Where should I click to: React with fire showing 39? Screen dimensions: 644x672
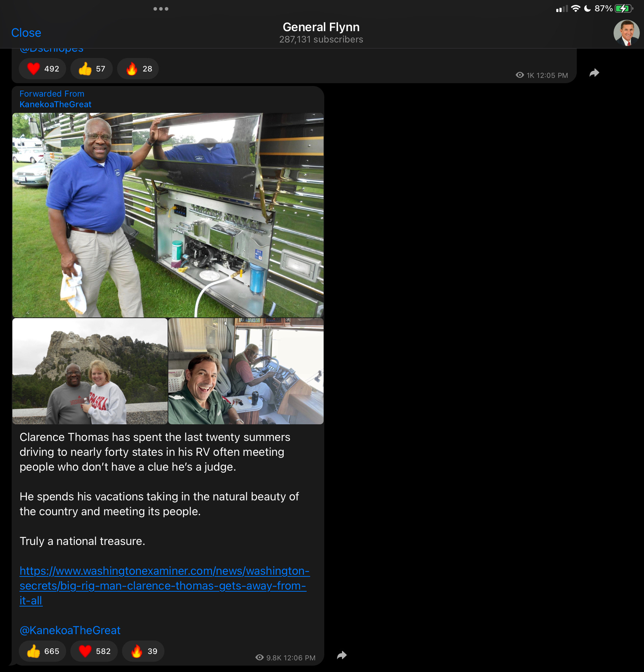(x=143, y=651)
